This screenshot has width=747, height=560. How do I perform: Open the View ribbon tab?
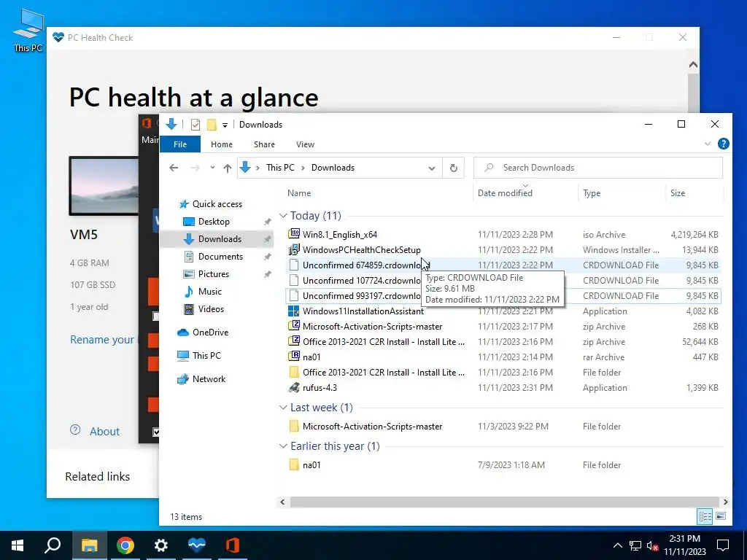305,144
